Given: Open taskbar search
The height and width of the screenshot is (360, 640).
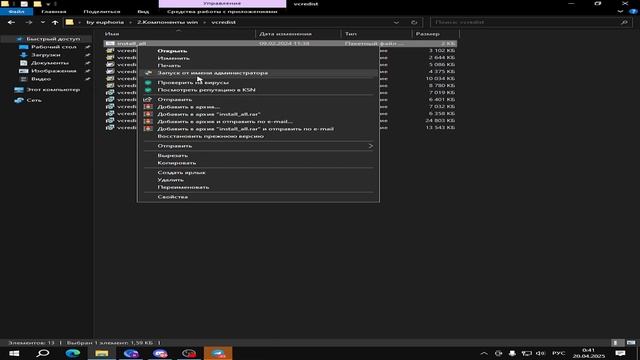Looking at the screenshot, I should [43, 353].
